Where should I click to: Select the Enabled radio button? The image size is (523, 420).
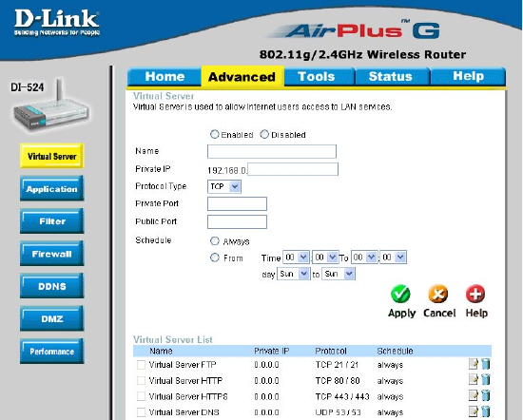click(x=215, y=134)
